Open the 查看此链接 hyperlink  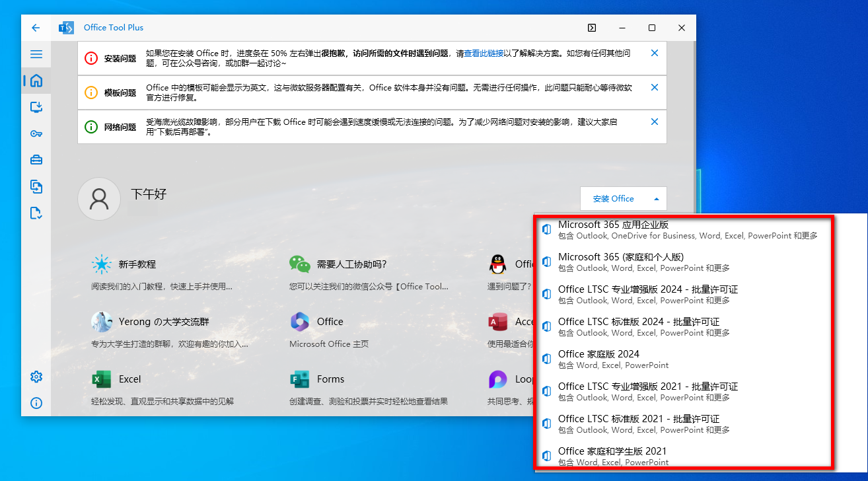(484, 54)
